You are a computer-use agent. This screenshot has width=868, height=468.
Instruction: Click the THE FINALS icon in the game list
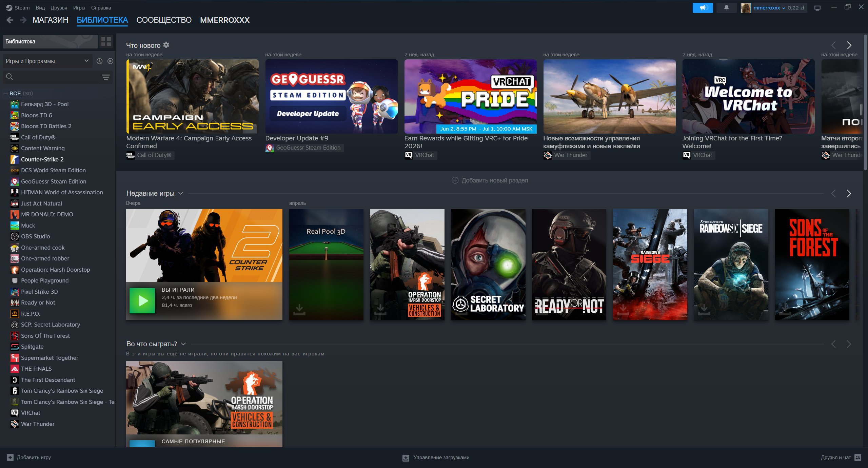click(x=15, y=369)
